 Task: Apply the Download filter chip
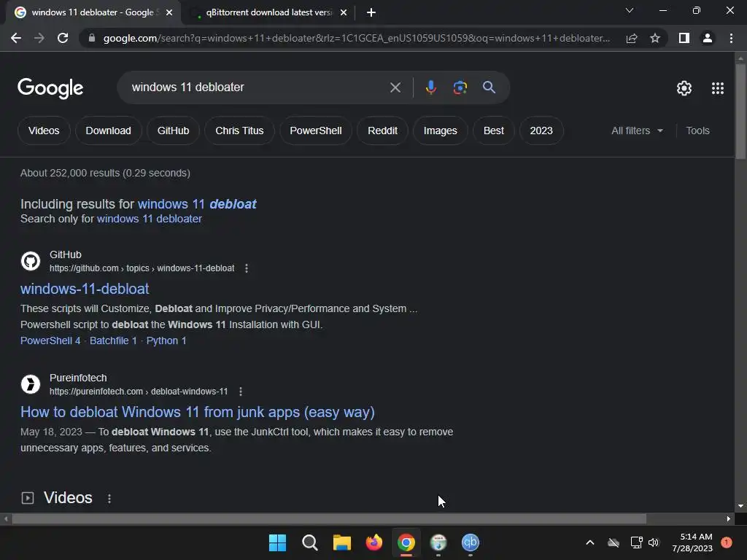pos(108,131)
